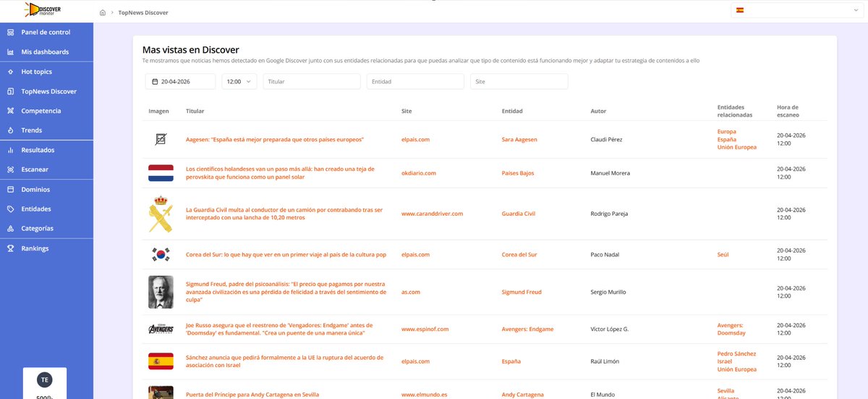Click the Competencia icon

click(x=11, y=111)
